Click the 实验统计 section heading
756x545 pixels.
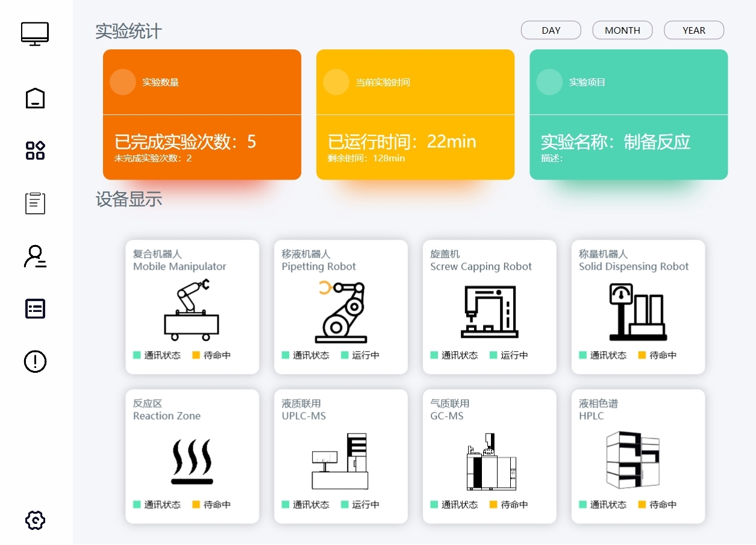pyautogui.click(x=129, y=31)
